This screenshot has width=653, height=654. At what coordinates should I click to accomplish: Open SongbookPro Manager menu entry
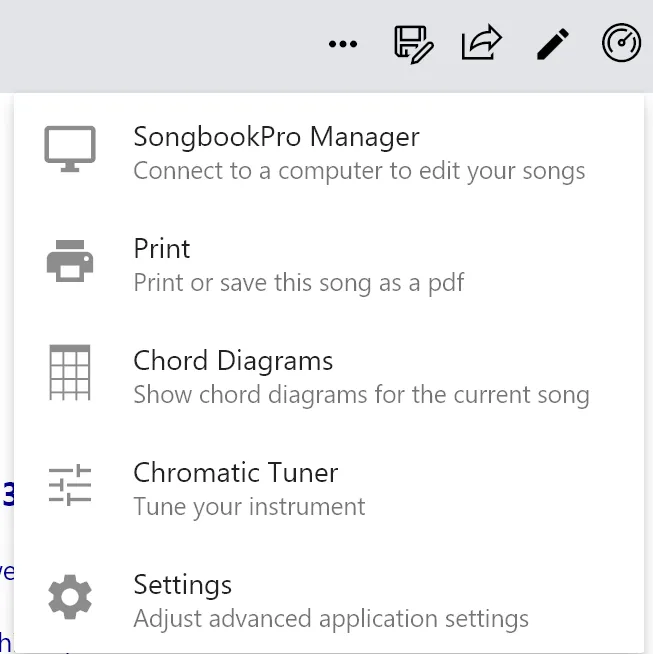tap(329, 153)
